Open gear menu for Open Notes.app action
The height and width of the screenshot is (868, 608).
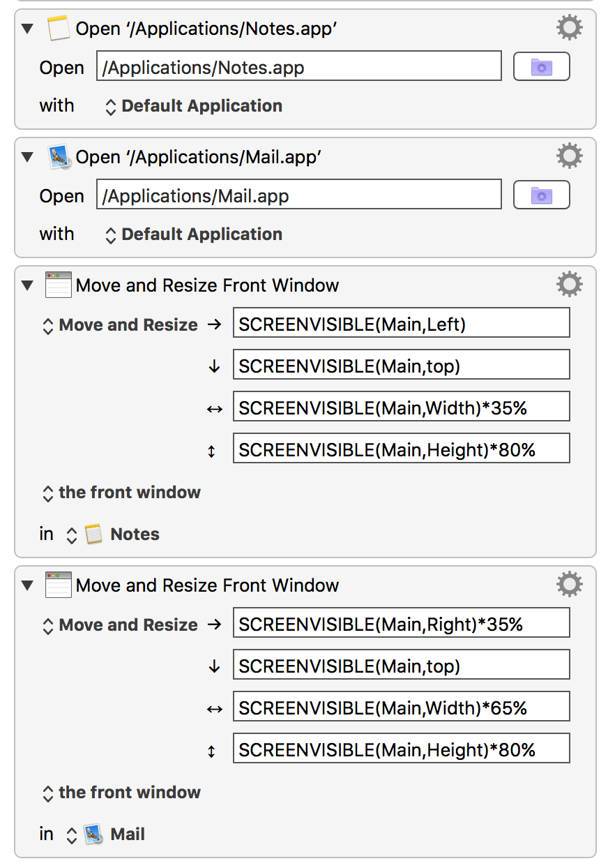569,28
